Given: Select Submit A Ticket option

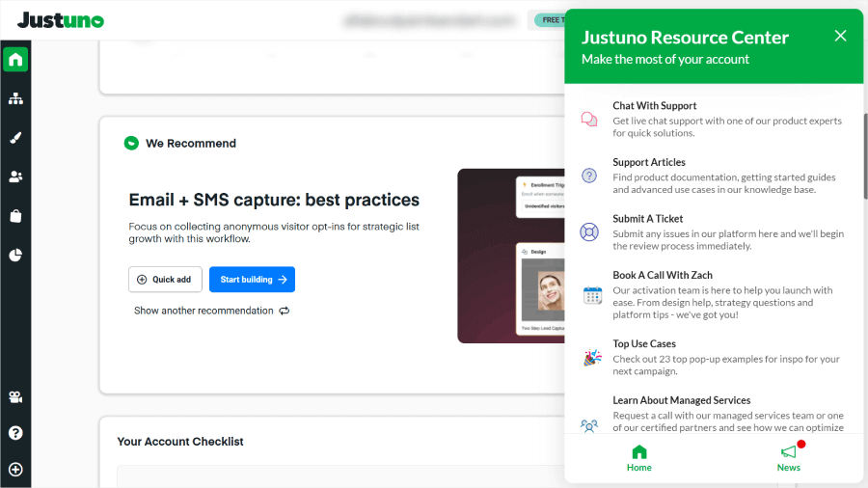Looking at the screenshot, I should click(647, 219).
